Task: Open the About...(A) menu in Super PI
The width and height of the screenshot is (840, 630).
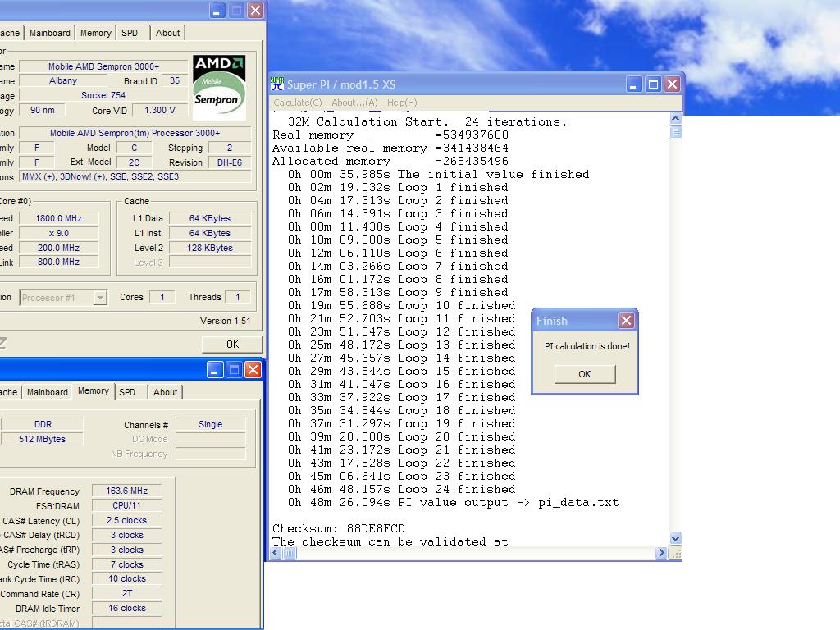Action: [x=354, y=103]
